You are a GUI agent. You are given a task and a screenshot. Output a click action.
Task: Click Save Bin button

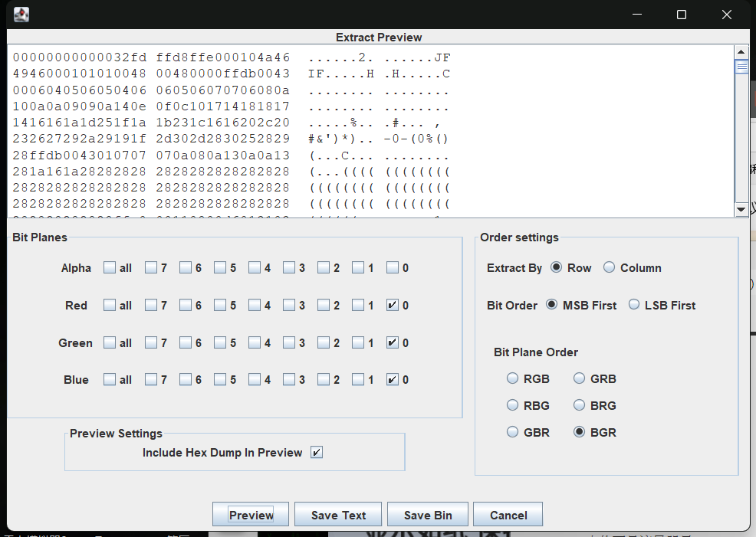[428, 515]
